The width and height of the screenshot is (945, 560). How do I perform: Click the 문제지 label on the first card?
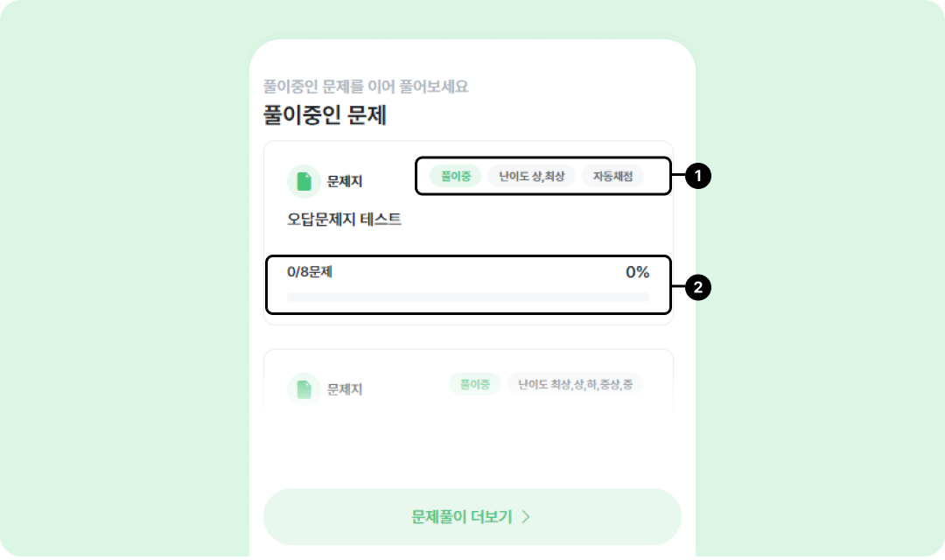click(x=345, y=181)
